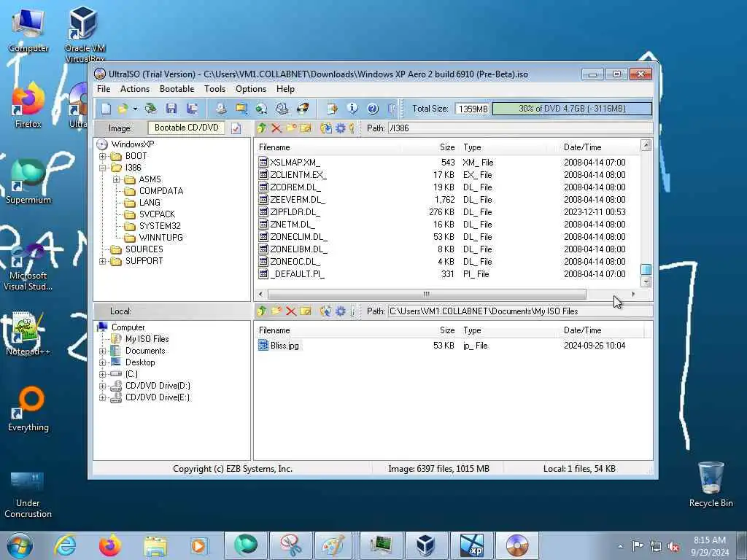The height and width of the screenshot is (560, 747).
Task: Sort image files by Date/Time column header
Action: (x=582, y=147)
